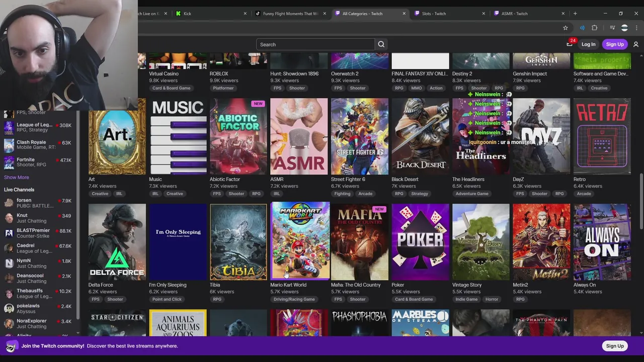
Task: Click the Point and Click tag
Action: 167,299
